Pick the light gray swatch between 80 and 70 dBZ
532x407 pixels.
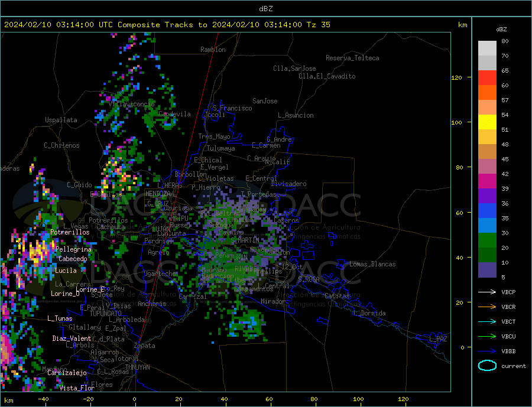coord(487,48)
